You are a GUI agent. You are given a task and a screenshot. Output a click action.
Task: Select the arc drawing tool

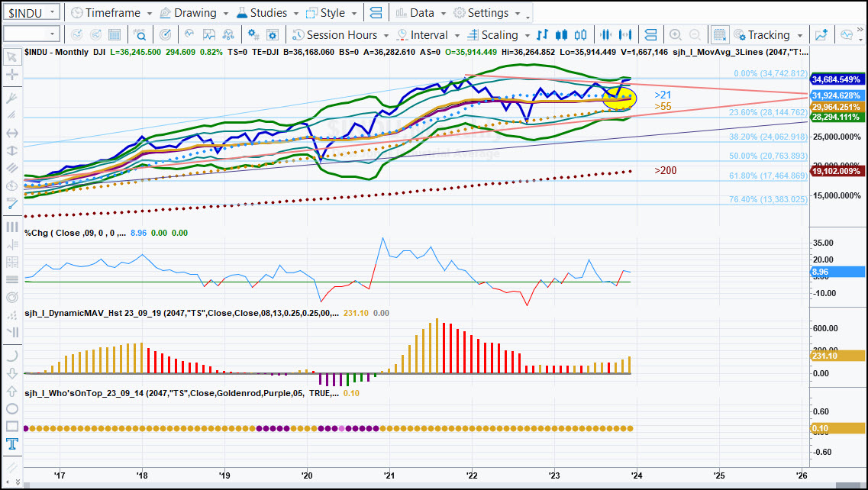click(x=11, y=356)
